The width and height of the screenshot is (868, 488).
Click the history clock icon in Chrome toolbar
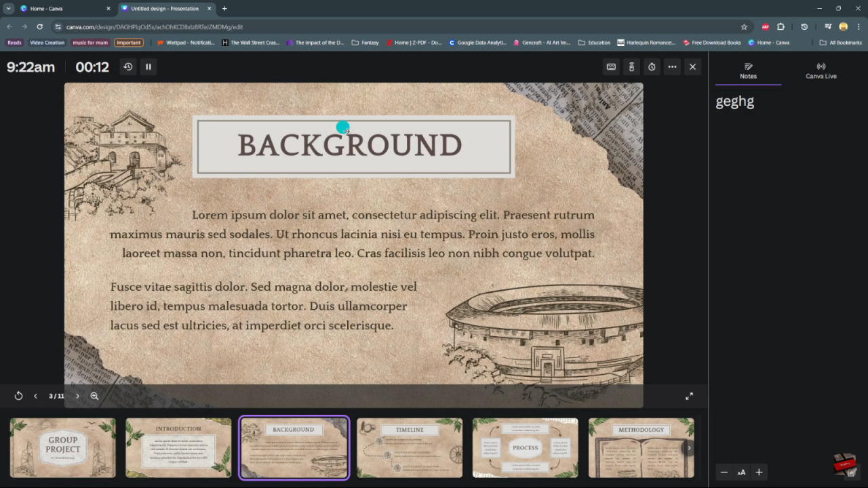coord(804,26)
